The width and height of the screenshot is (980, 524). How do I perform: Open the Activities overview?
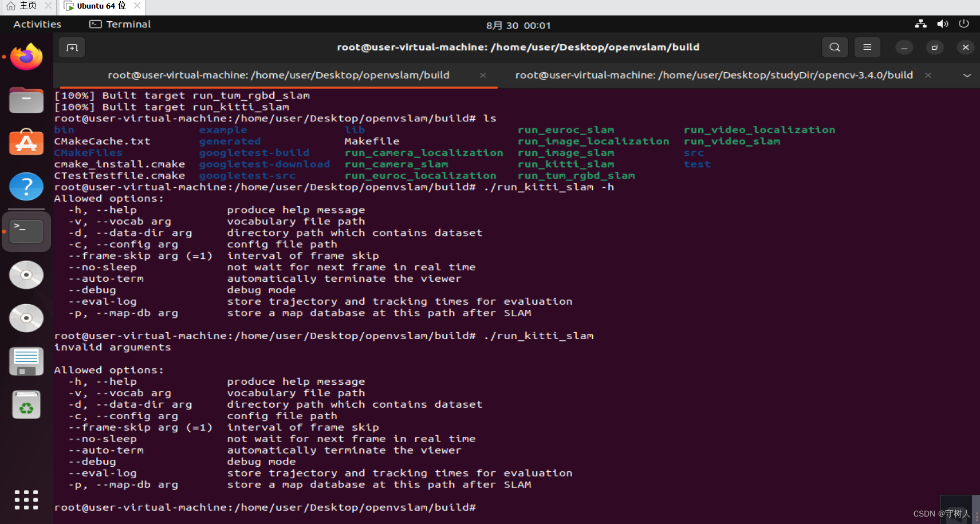[37, 24]
